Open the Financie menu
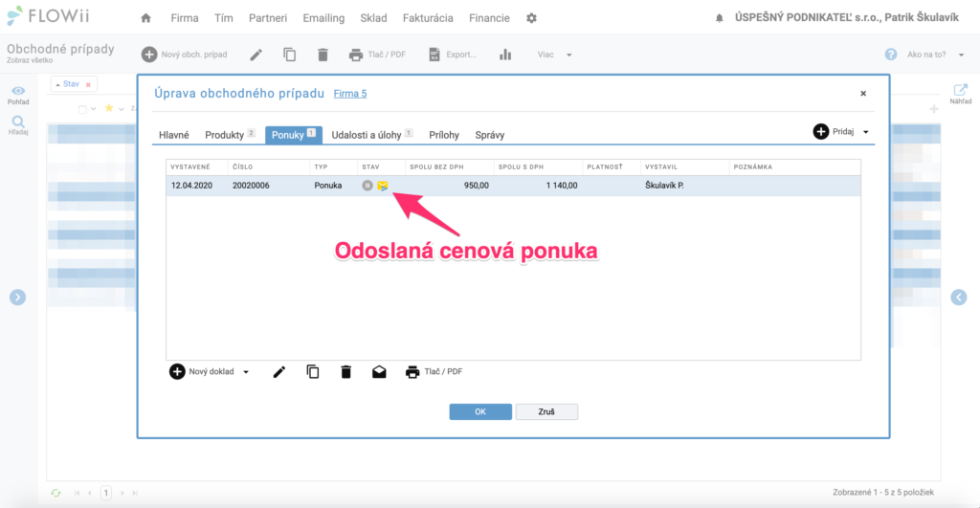The image size is (980, 508). click(489, 18)
